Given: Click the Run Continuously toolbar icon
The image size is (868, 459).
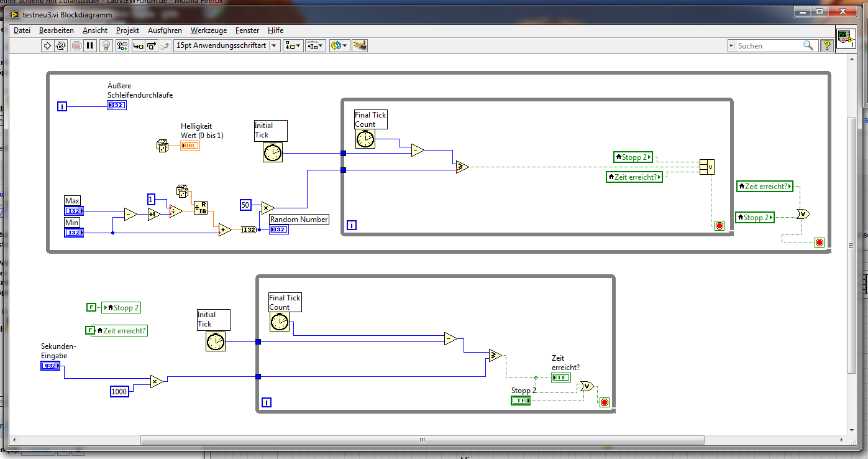Looking at the screenshot, I should (x=61, y=45).
